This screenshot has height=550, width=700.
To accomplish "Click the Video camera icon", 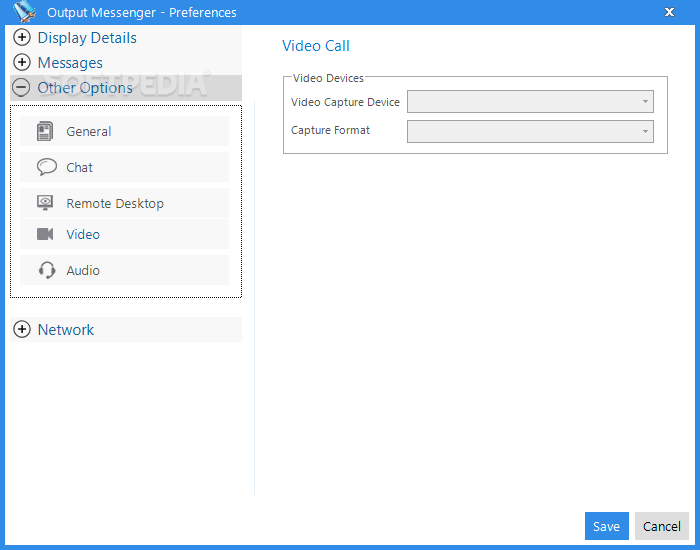I will click(x=45, y=234).
